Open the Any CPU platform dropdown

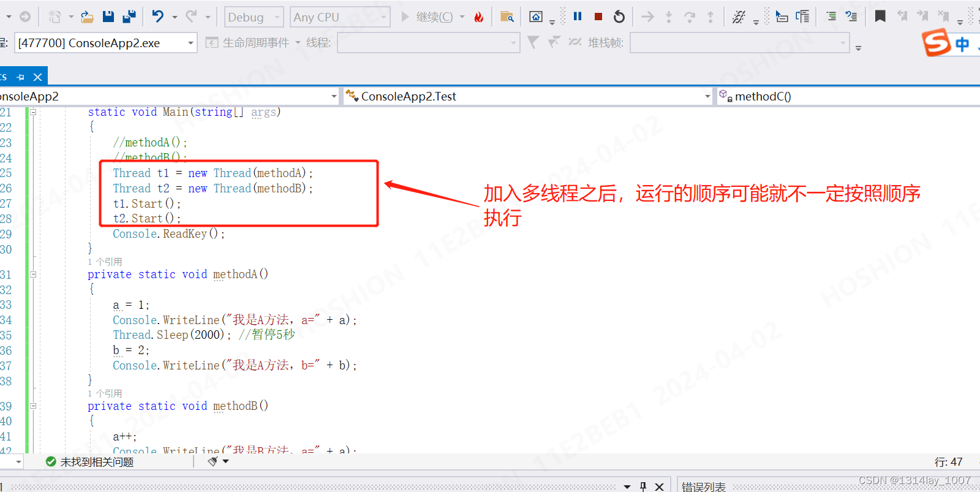tap(339, 17)
